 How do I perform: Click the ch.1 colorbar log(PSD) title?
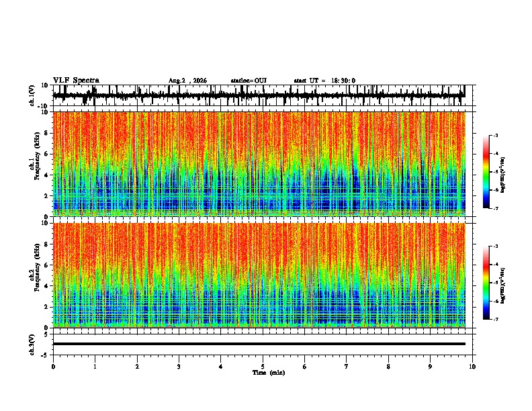(503, 175)
